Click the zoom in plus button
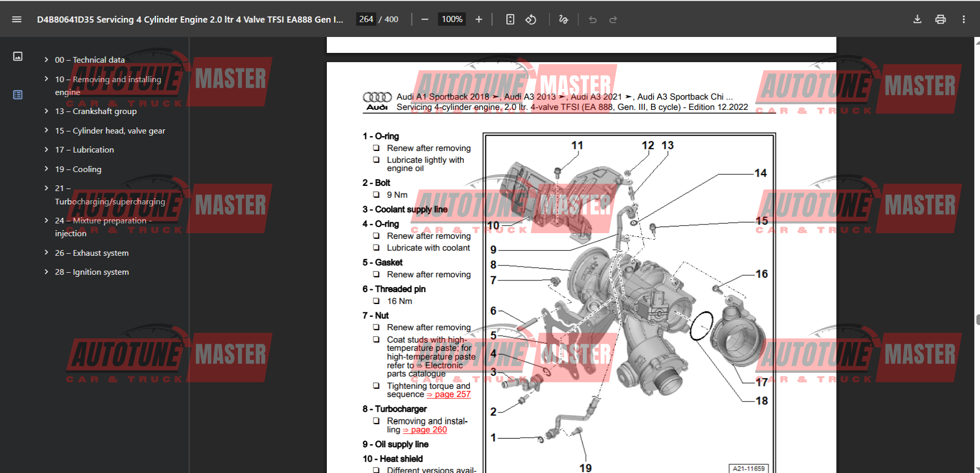 pyautogui.click(x=479, y=20)
